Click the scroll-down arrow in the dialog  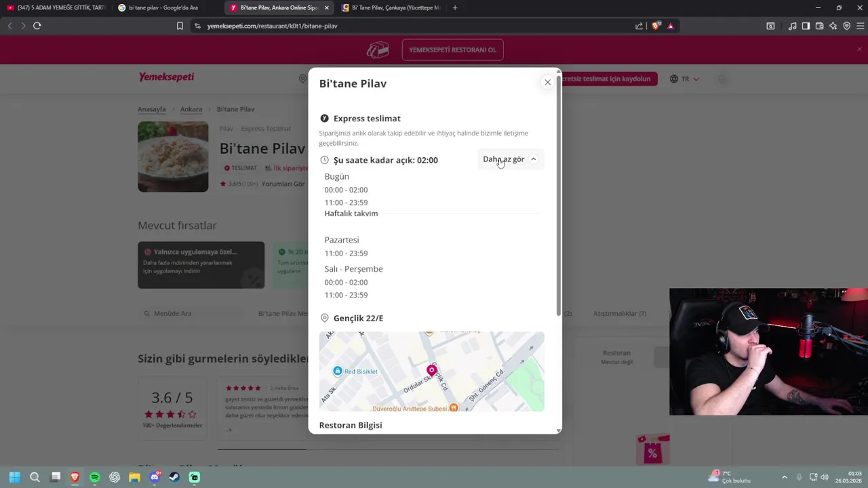click(559, 430)
